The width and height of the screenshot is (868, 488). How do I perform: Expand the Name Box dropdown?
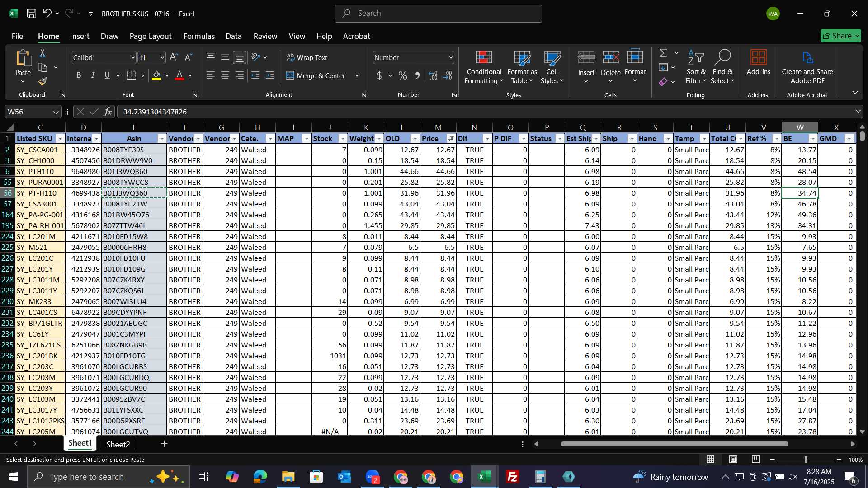[56, 112]
